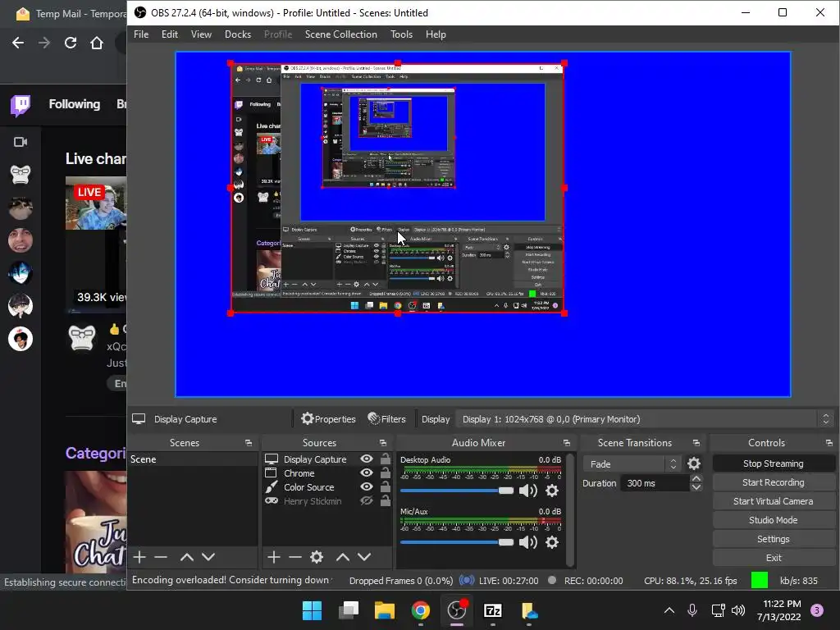Pop out the Sources dock
Image resolution: width=840 pixels, height=630 pixels.
point(383,443)
